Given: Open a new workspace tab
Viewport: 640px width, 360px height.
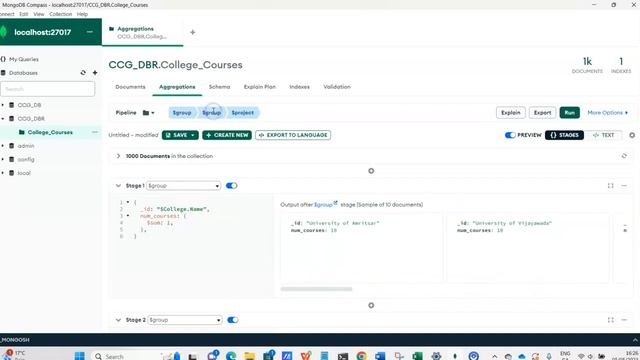Looking at the screenshot, I should pyautogui.click(x=193, y=32).
